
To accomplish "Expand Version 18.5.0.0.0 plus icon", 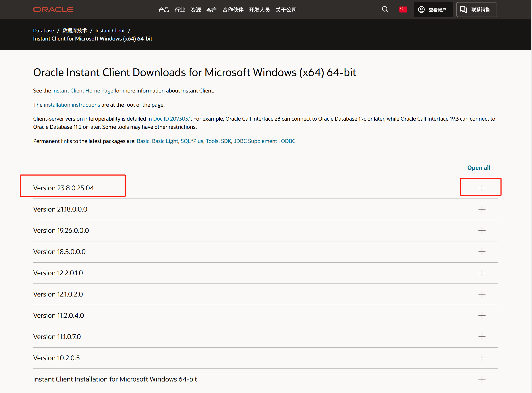I will click(x=482, y=252).
